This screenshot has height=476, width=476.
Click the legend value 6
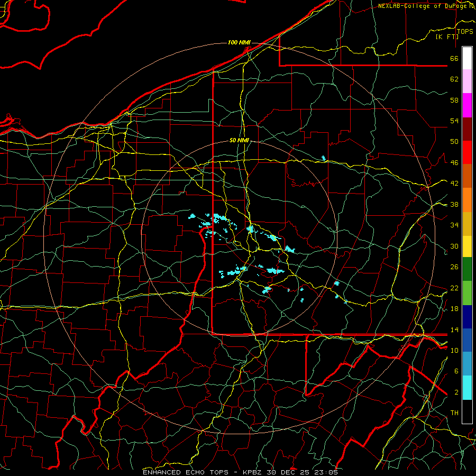pos(456,371)
